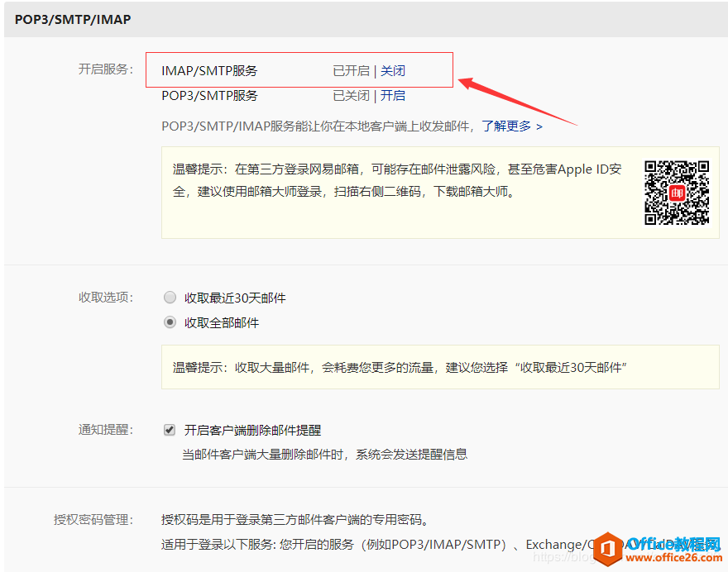Click the POP3/SMTP/IMAP section header
The width and height of the screenshot is (728, 572).
click(x=73, y=19)
